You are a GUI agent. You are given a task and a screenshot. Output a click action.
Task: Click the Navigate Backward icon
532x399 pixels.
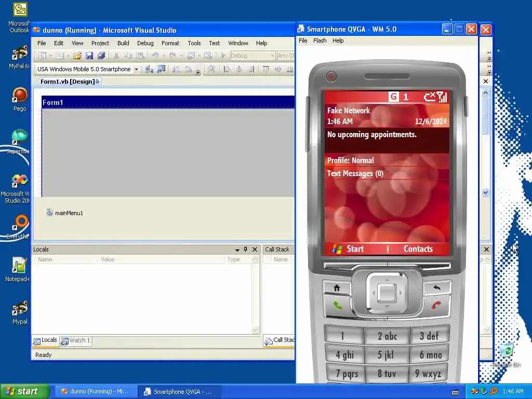pos(191,55)
